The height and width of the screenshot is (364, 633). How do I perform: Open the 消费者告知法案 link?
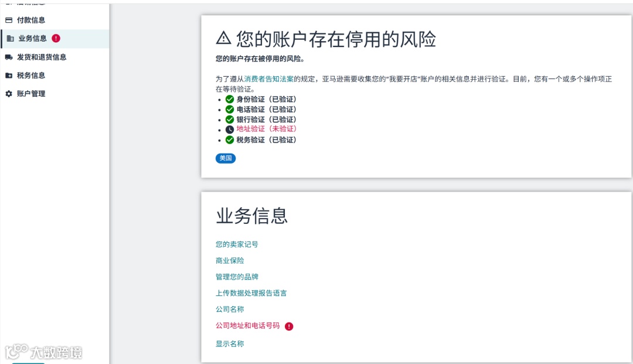point(269,79)
